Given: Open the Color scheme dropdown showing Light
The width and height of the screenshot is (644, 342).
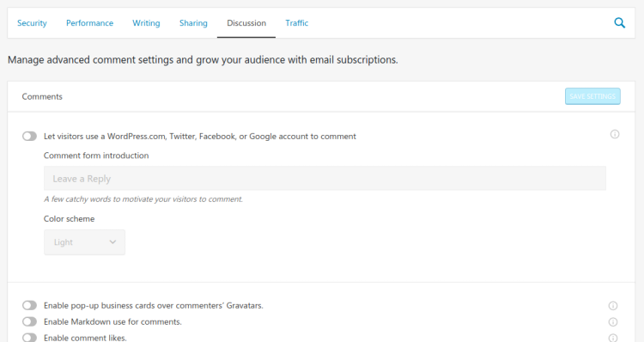Looking at the screenshot, I should (x=85, y=242).
